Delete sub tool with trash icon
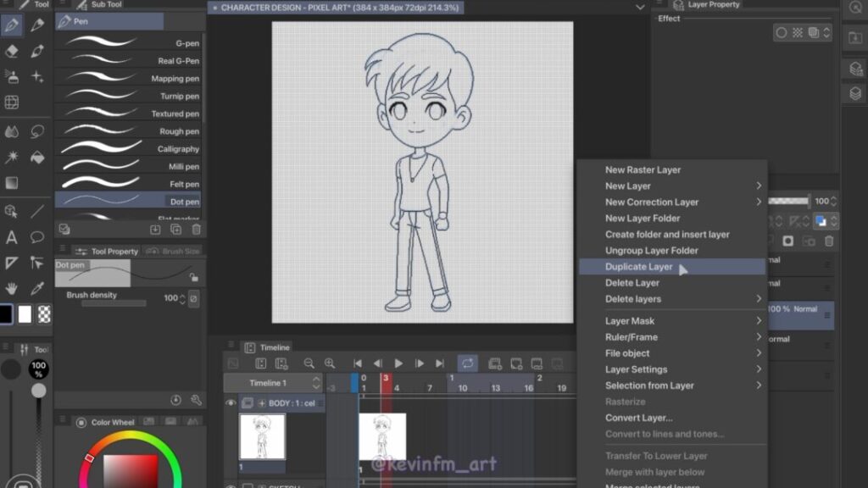The image size is (868, 488). [197, 230]
